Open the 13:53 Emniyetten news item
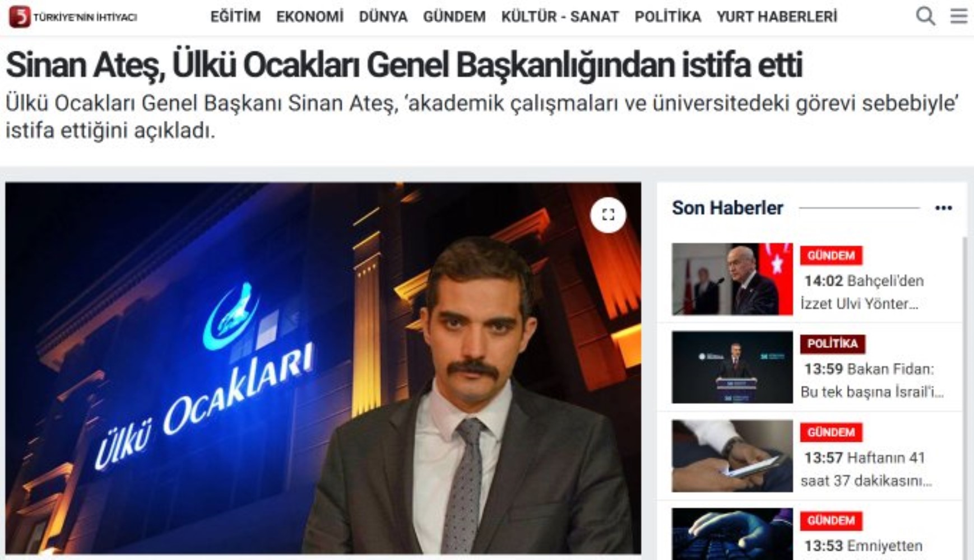 (864, 545)
